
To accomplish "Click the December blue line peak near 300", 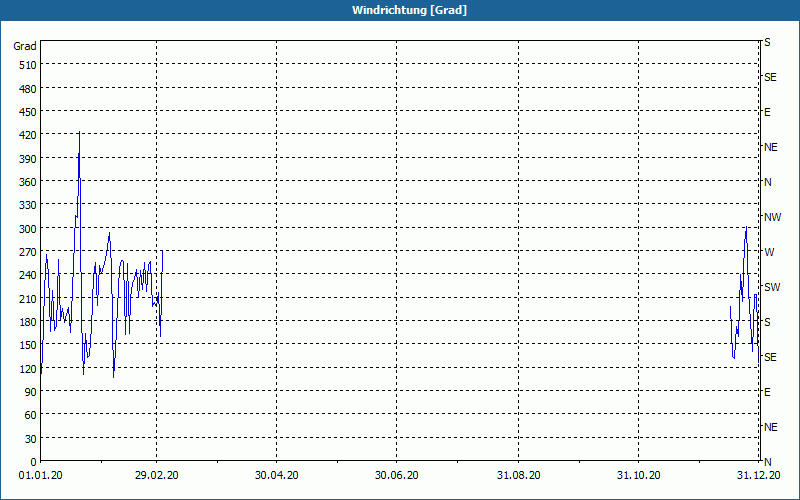I will 746,229.
